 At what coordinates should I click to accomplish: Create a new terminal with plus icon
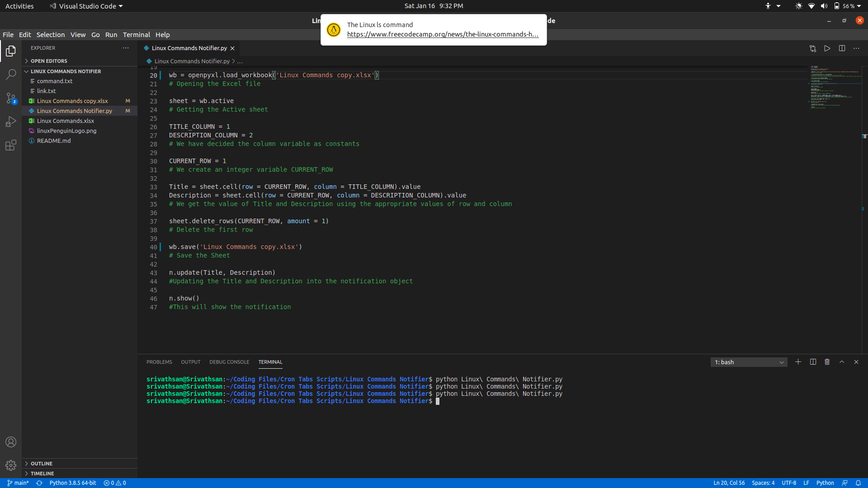click(x=798, y=362)
